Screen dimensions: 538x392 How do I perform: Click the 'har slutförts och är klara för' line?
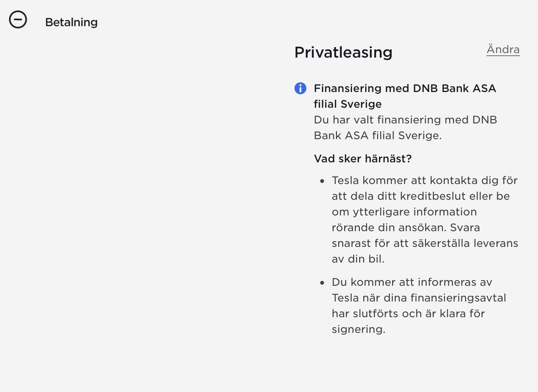pos(408,313)
